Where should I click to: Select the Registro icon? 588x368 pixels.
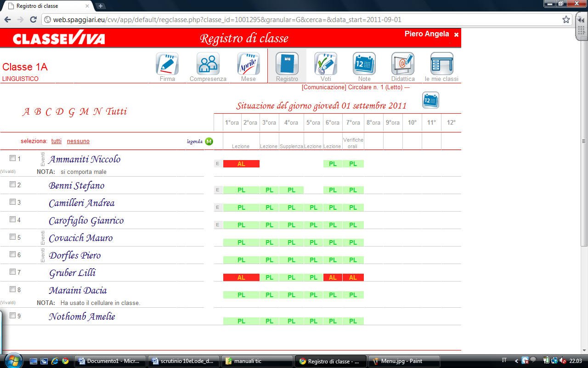coord(287,63)
